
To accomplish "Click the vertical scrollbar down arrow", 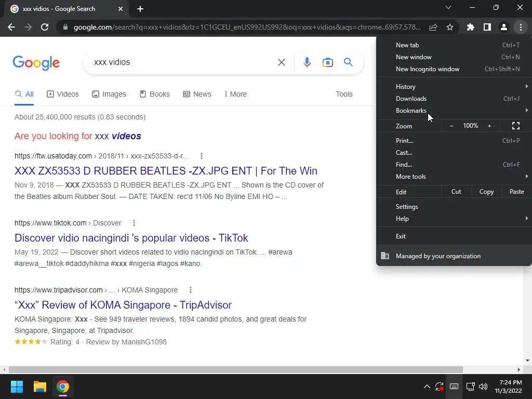I will (527, 361).
